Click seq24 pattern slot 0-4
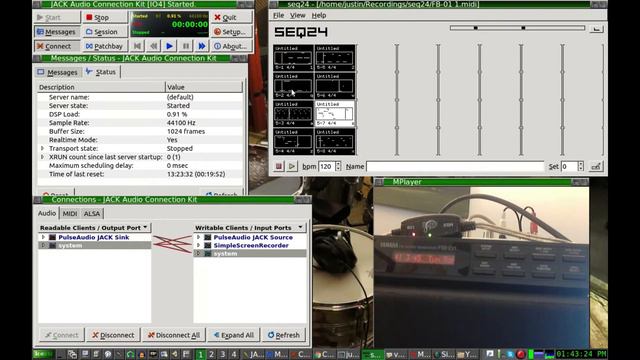This screenshot has width=640, height=360. tap(293, 141)
